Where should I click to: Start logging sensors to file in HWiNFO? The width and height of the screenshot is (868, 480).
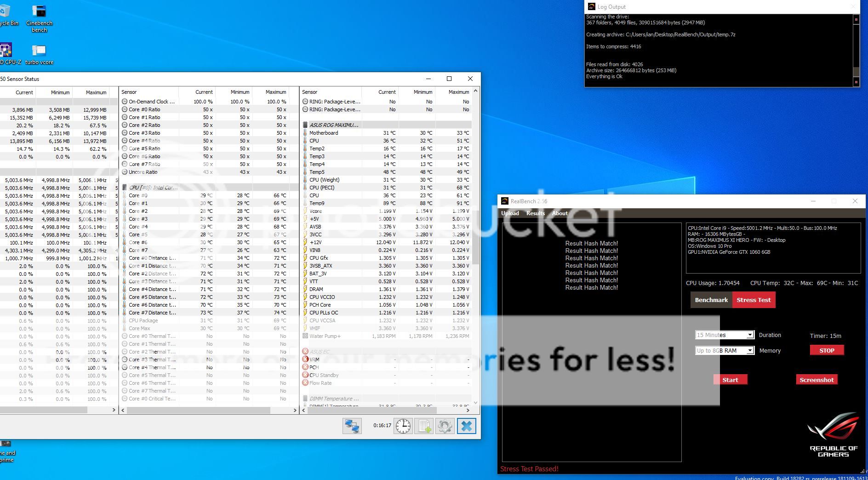pyautogui.click(x=424, y=426)
